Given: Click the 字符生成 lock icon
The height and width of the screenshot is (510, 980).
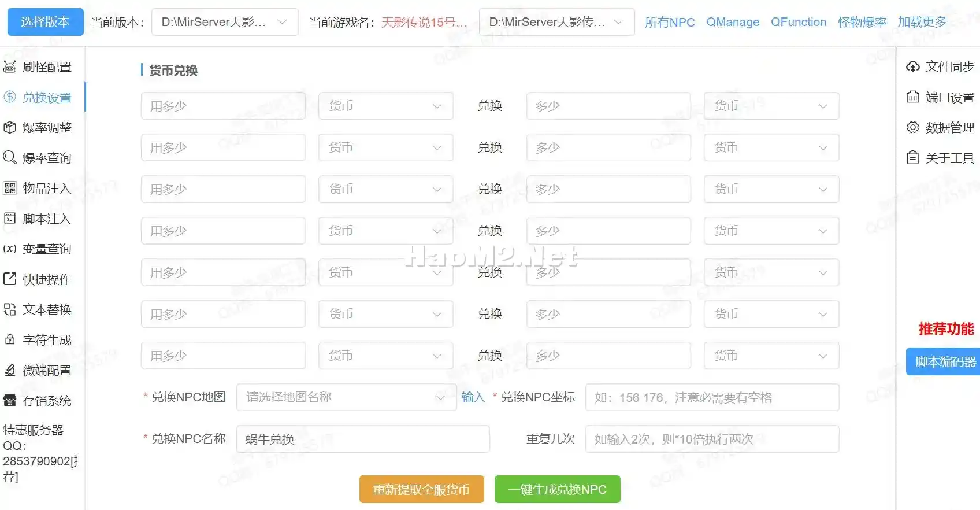Looking at the screenshot, I should pos(10,339).
